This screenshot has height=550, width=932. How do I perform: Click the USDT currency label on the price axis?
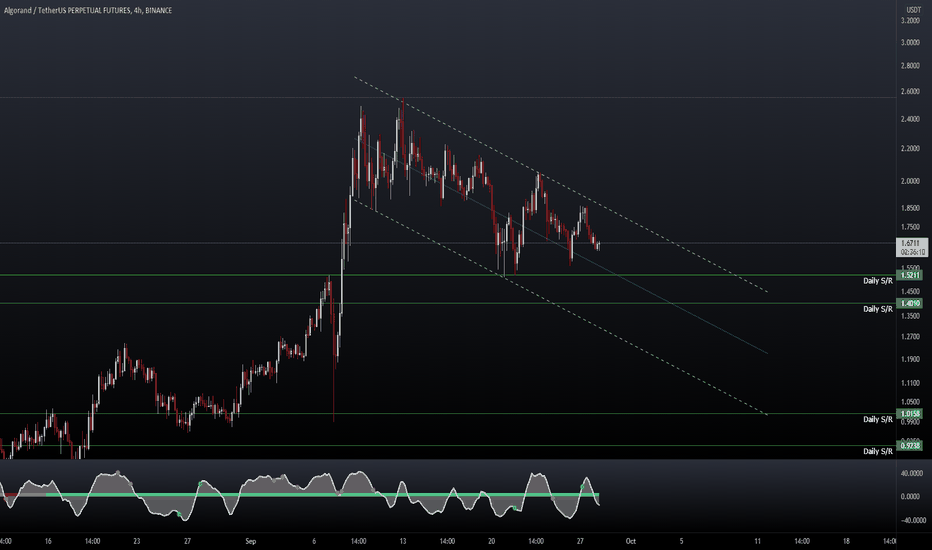[x=914, y=10]
